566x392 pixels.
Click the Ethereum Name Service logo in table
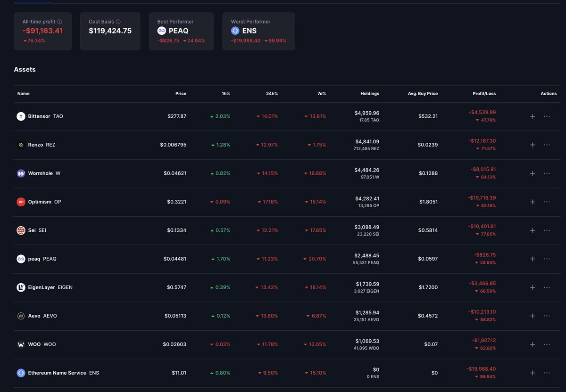pos(21,373)
